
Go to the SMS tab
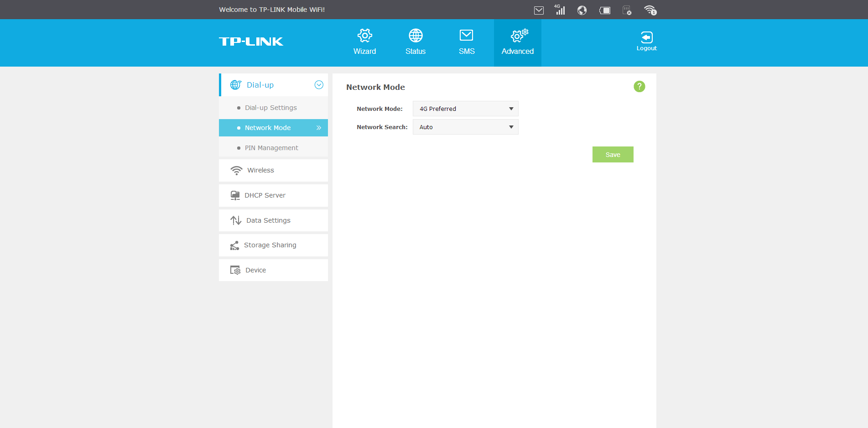point(467,42)
